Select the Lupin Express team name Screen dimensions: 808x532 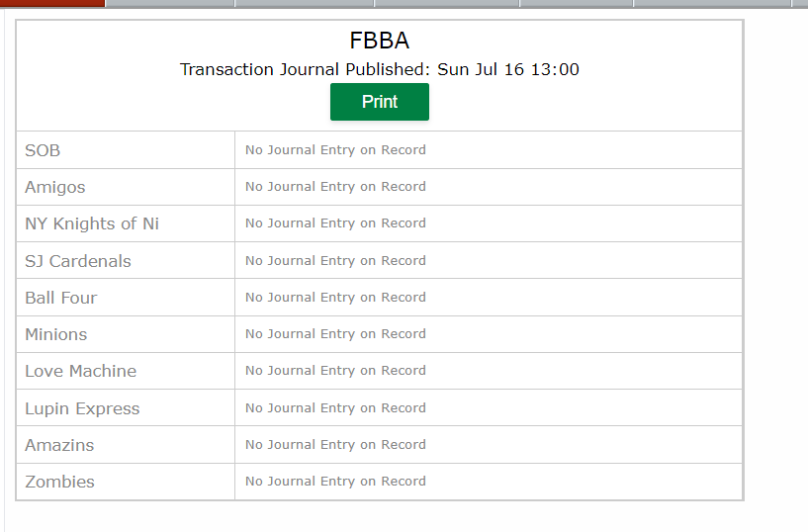[82, 408]
